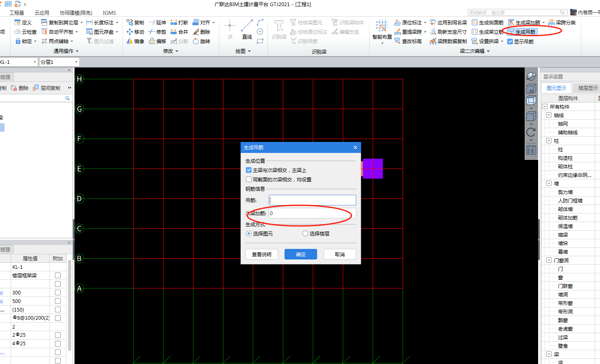Select 剪力墙 in layer component tree
The width and height of the screenshot is (600, 364).
pyautogui.click(x=565, y=192)
